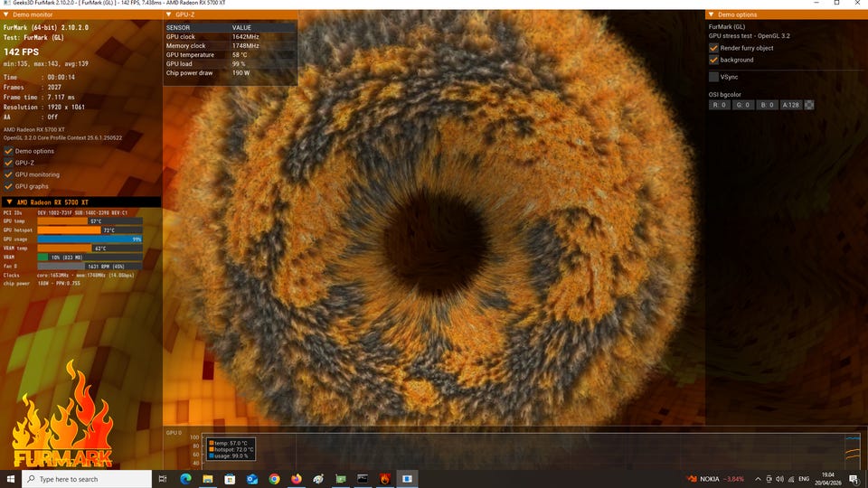Viewport: 868px width, 488px height.
Task: Click the GPU hotspot 72°C bar
Action: (x=90, y=230)
